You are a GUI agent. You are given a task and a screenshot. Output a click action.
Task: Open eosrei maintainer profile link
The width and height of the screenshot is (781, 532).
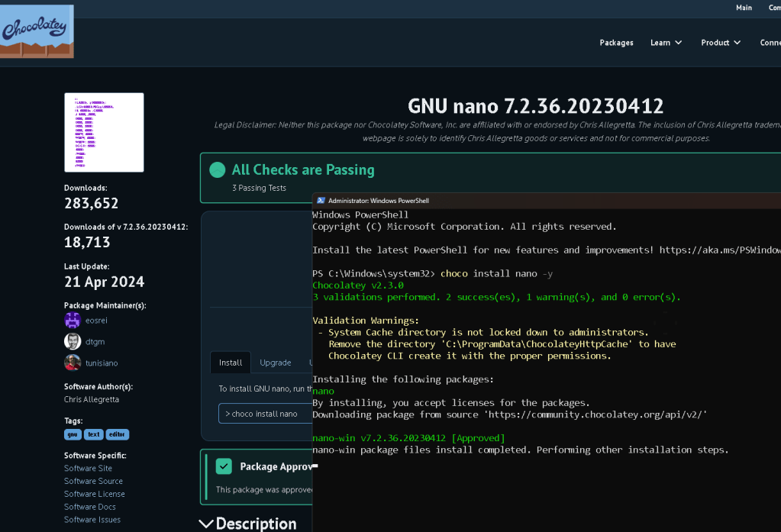(96, 321)
